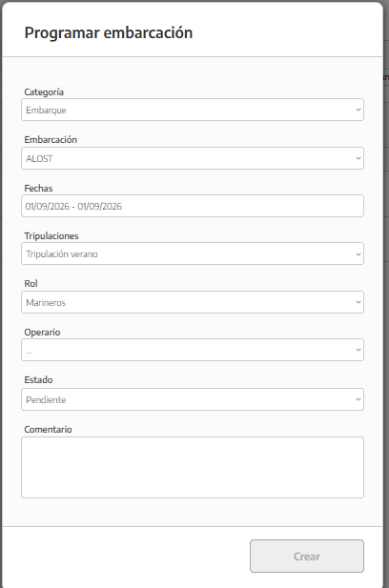Click the Categoría field label
This screenshot has width=389, height=588.
44,91
